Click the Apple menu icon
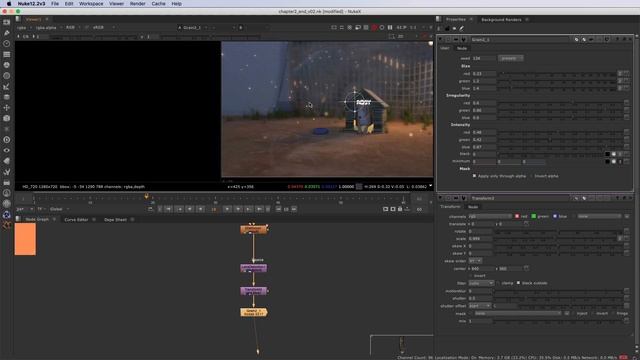 tap(9, 4)
